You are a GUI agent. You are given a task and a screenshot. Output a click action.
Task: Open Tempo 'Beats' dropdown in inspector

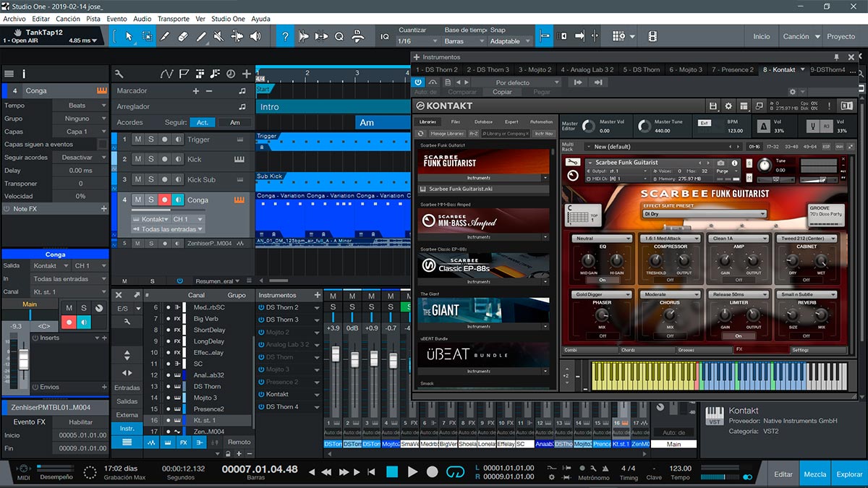pyautogui.click(x=80, y=106)
